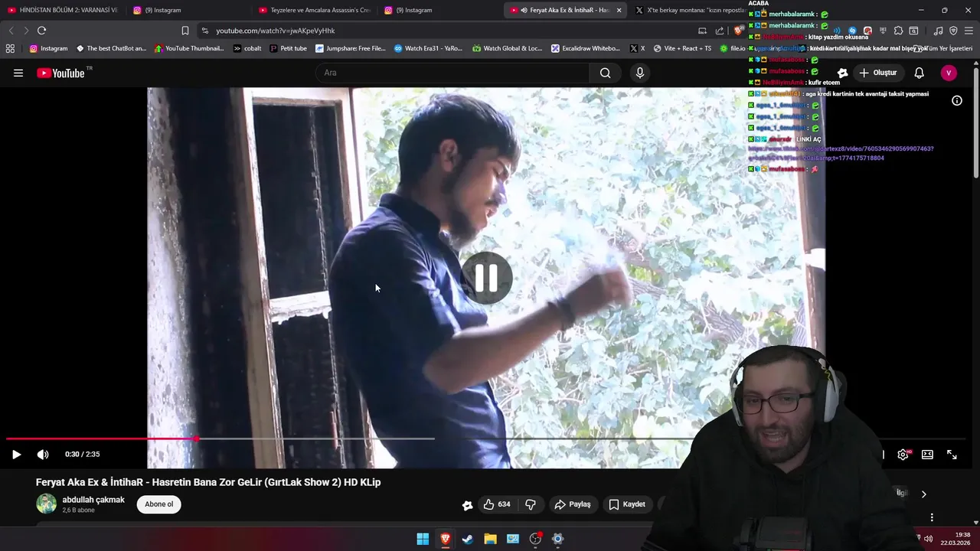Switch the player to theater mode
Image resolution: width=980 pixels, height=551 pixels.
pyautogui.click(x=927, y=455)
